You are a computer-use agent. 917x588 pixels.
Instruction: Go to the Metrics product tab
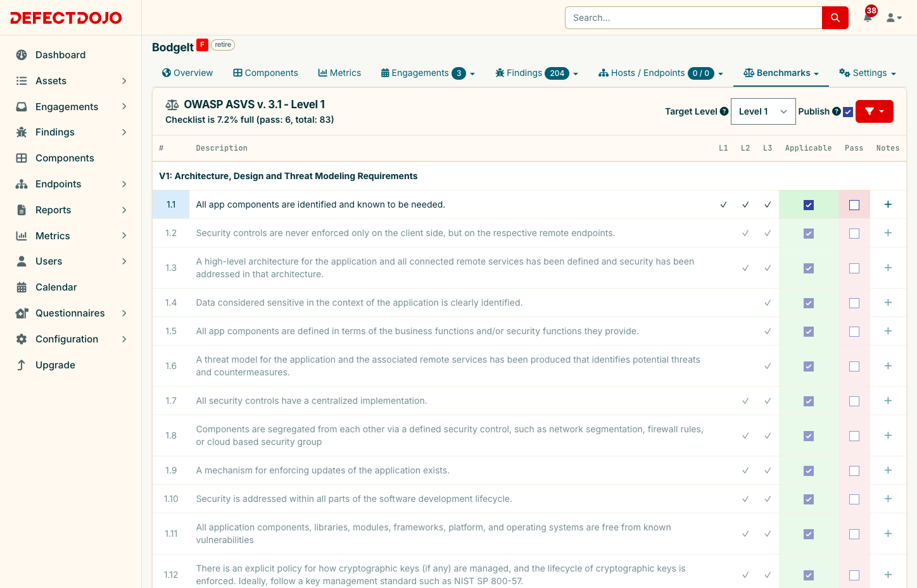click(339, 73)
